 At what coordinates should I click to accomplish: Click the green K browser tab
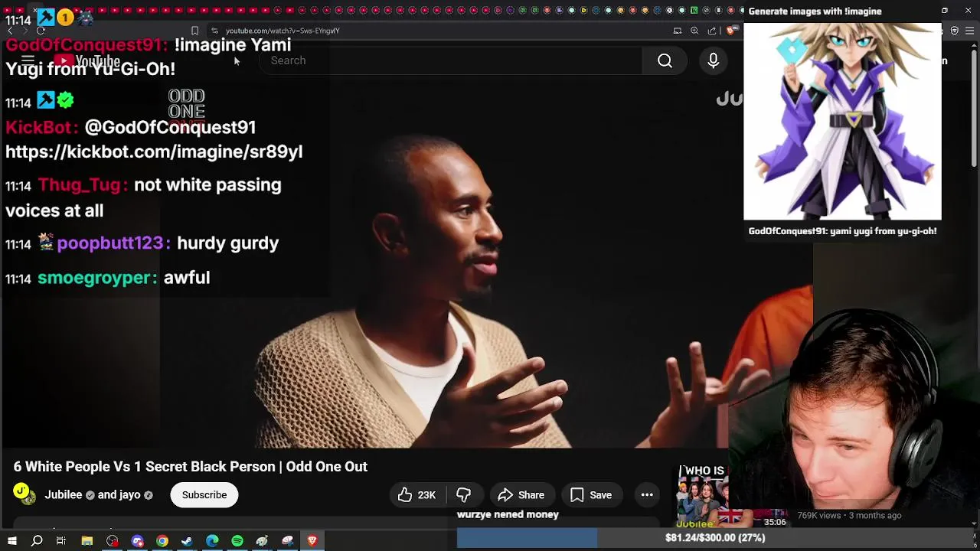tap(694, 11)
